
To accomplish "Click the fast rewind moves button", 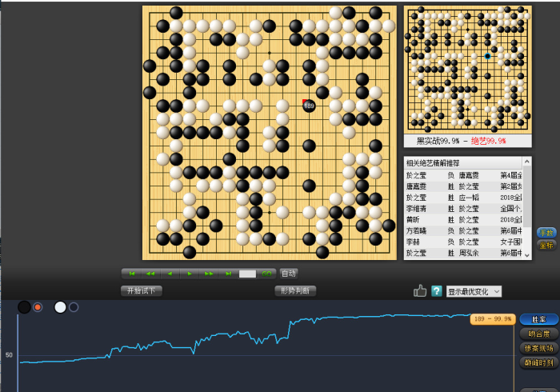I will click(x=150, y=274).
